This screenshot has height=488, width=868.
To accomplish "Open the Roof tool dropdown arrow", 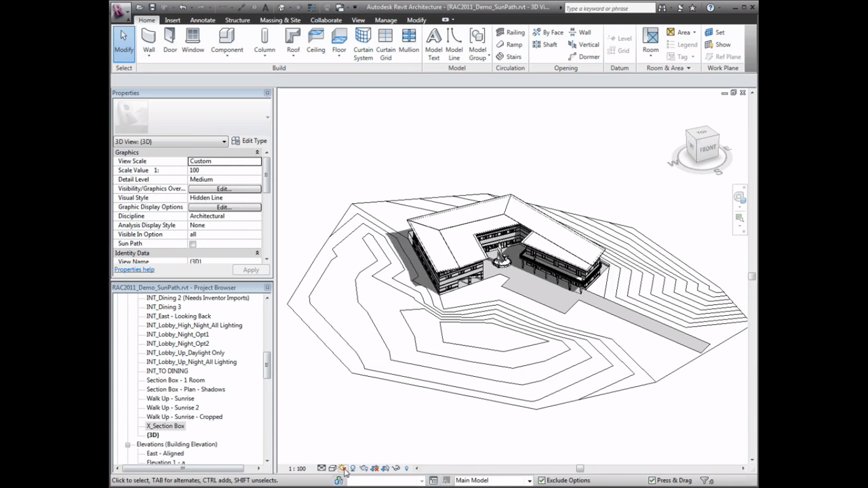I will pyautogui.click(x=293, y=57).
